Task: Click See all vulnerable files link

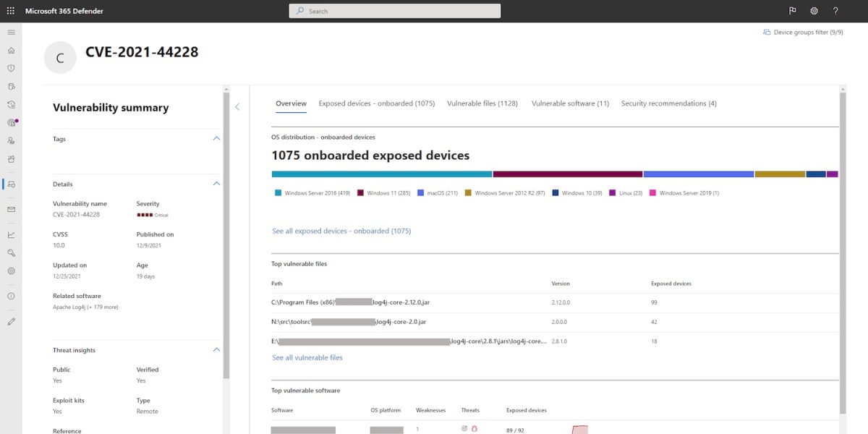Action: (x=307, y=358)
